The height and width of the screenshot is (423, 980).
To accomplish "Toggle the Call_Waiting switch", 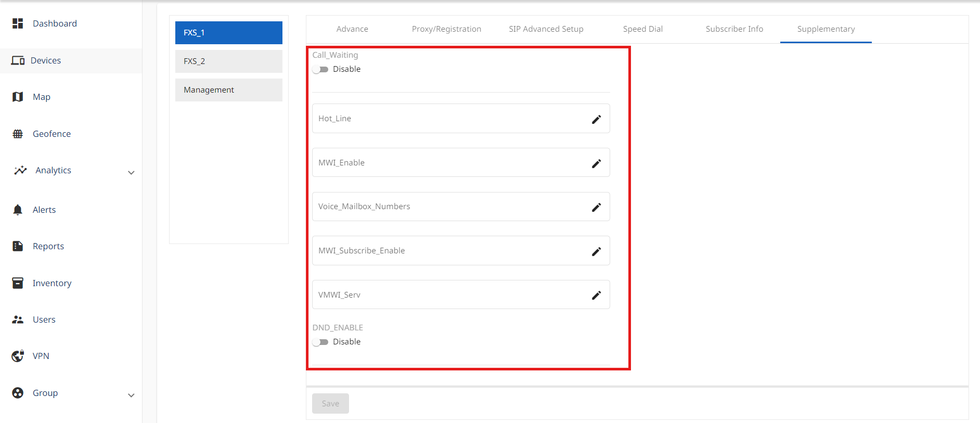I will coord(320,70).
